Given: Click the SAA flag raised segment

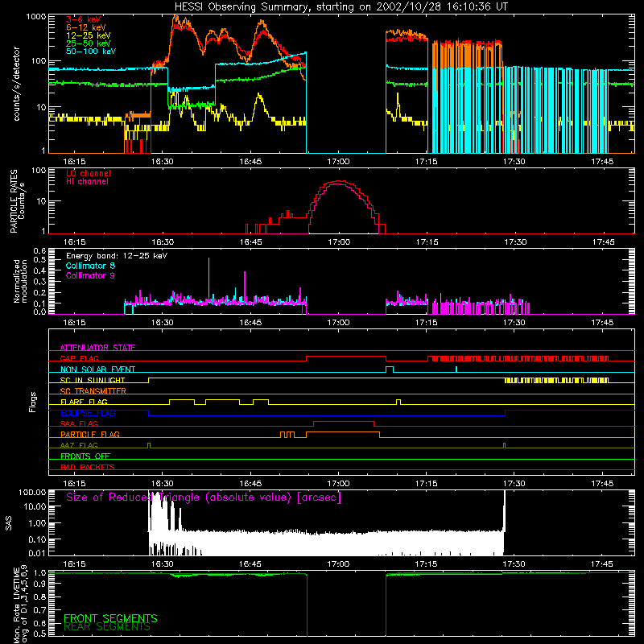Looking at the screenshot, I should (x=344, y=421).
